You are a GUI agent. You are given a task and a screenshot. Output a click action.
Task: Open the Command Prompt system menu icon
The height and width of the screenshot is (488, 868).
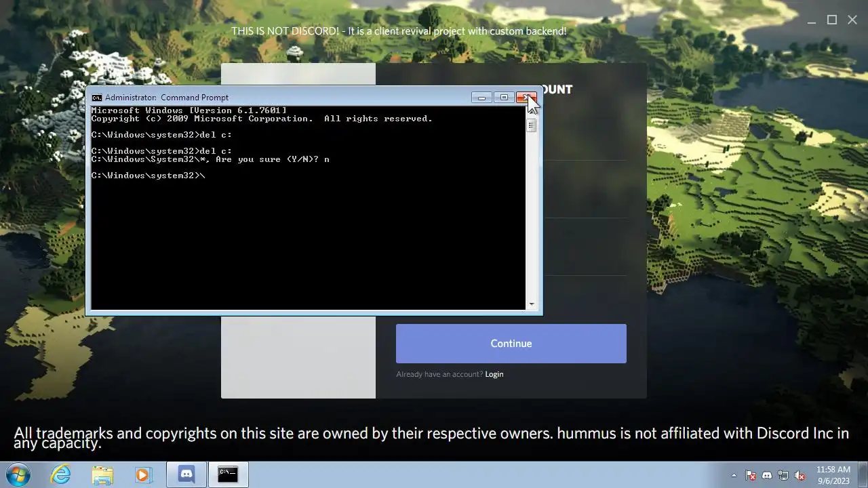point(97,98)
